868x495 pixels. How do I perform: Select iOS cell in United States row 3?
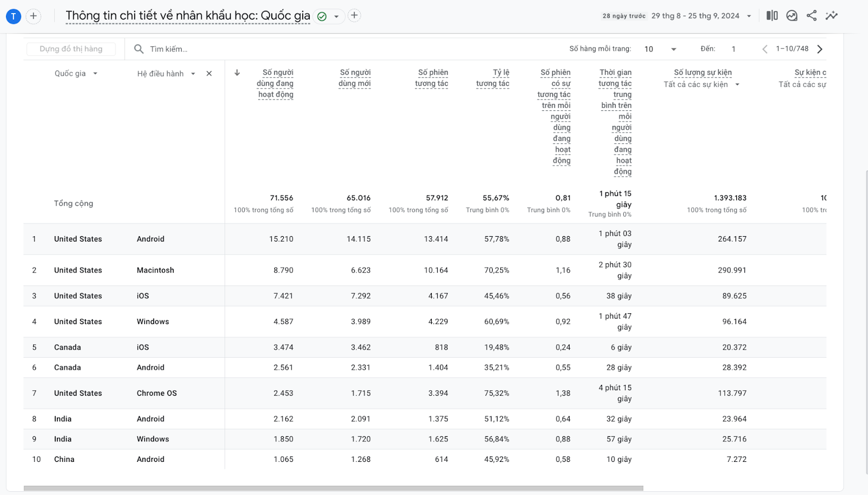click(143, 296)
